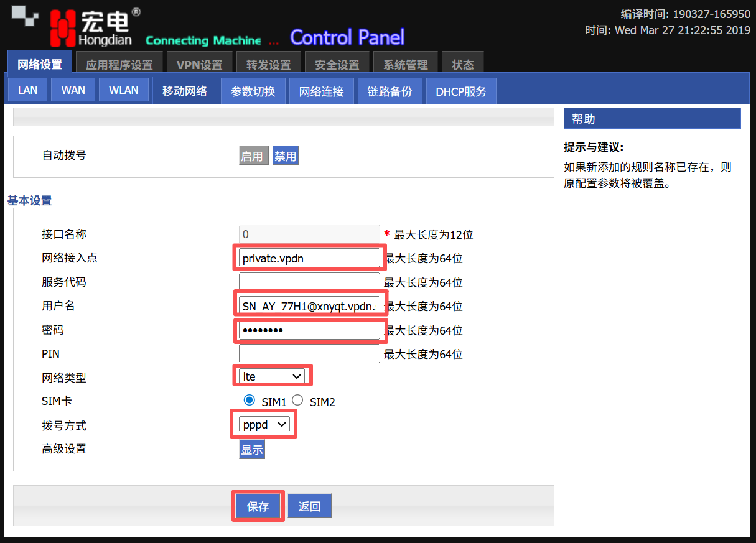Select the SIM2 radio button

pyautogui.click(x=297, y=400)
